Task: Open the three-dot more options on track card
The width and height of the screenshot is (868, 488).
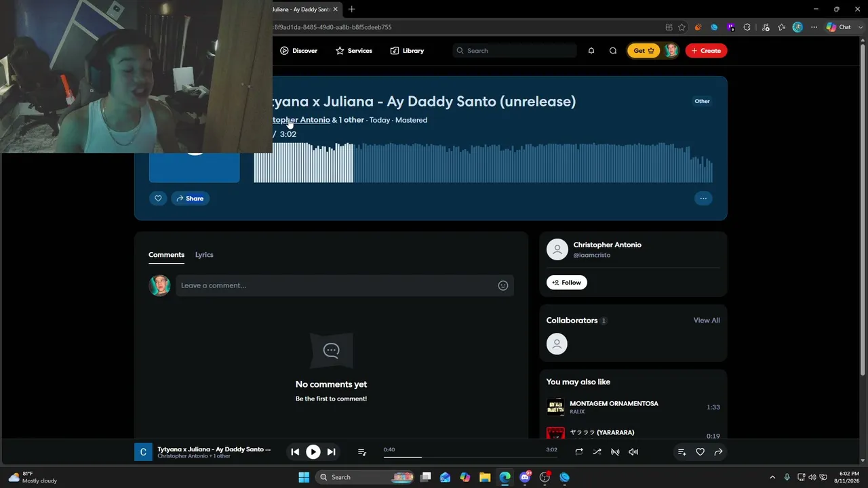Action: [703, 199]
